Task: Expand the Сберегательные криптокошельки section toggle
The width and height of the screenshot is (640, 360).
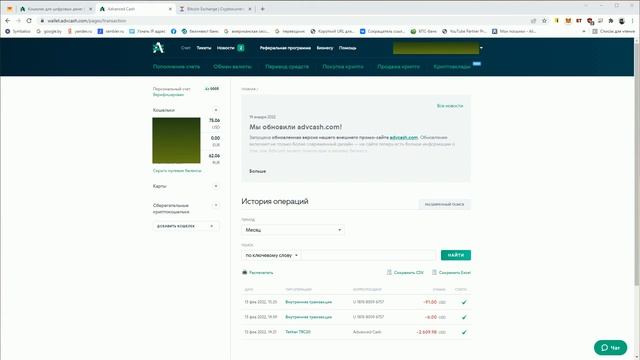Action: coord(216,205)
